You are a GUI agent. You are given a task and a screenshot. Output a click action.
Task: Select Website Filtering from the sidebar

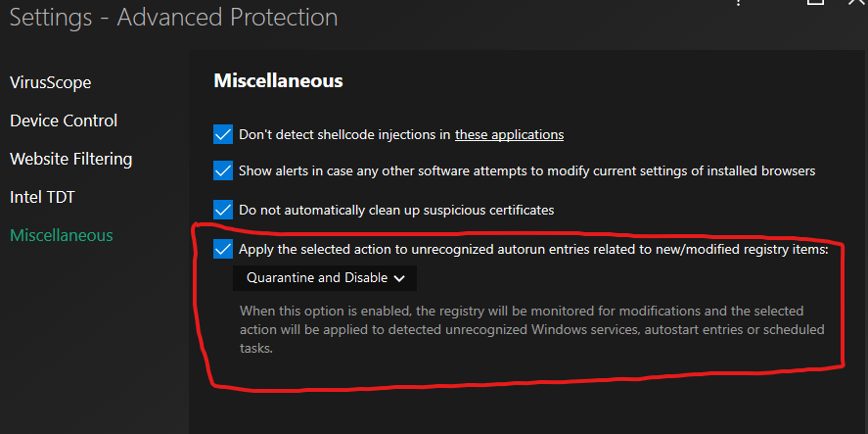click(x=70, y=159)
